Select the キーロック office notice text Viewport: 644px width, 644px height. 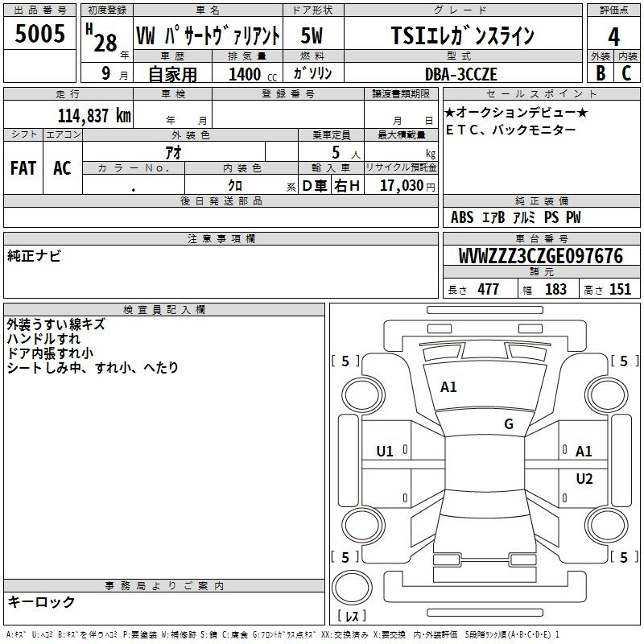click(42, 602)
